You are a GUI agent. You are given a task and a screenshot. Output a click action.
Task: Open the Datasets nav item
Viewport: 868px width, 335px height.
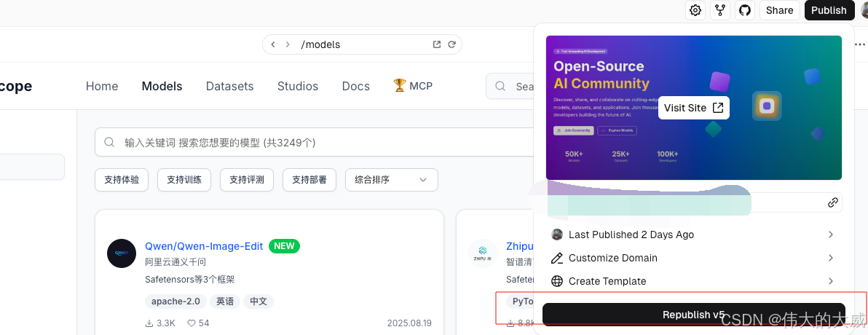pyautogui.click(x=229, y=86)
